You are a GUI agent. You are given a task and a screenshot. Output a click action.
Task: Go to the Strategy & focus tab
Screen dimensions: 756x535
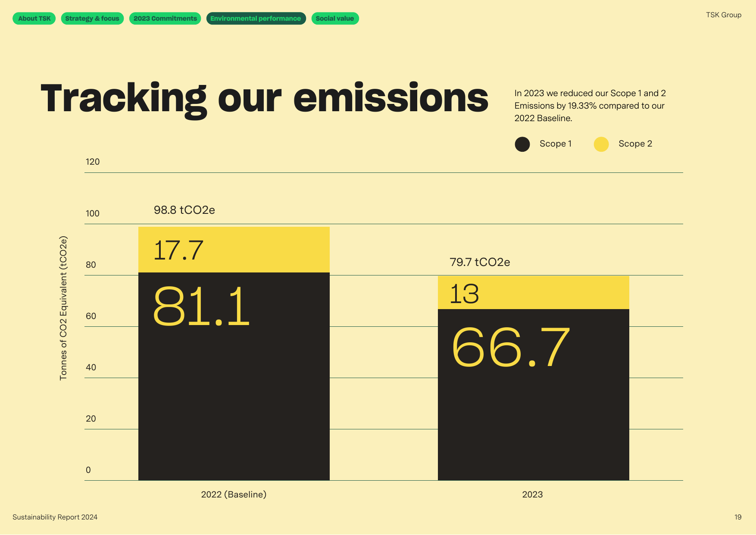(92, 19)
